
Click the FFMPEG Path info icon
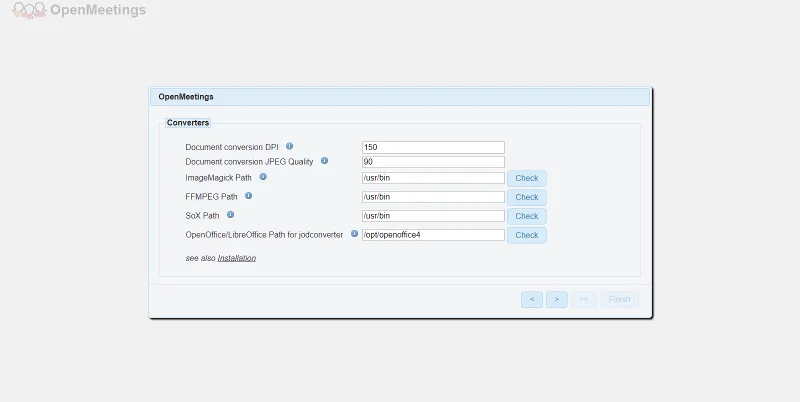(248, 196)
